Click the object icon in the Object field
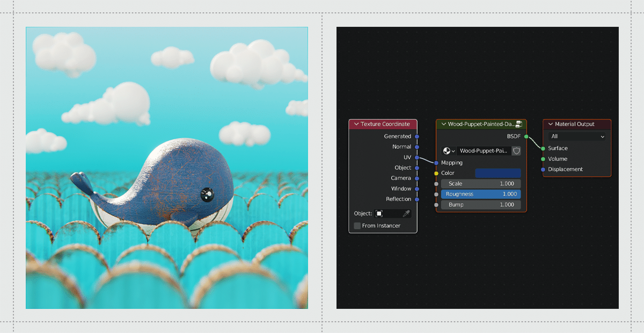Screen dimensions: 644x333 (x=379, y=213)
